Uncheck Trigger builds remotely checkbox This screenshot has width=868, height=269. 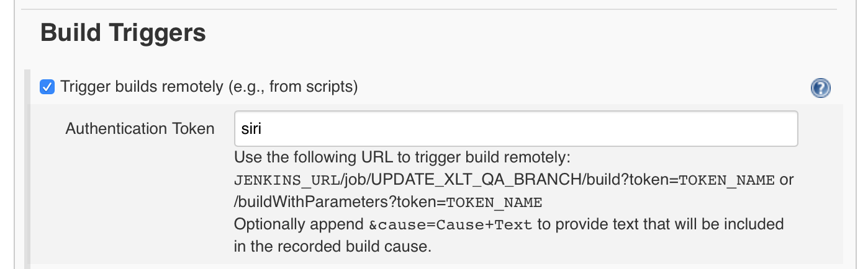[47, 87]
